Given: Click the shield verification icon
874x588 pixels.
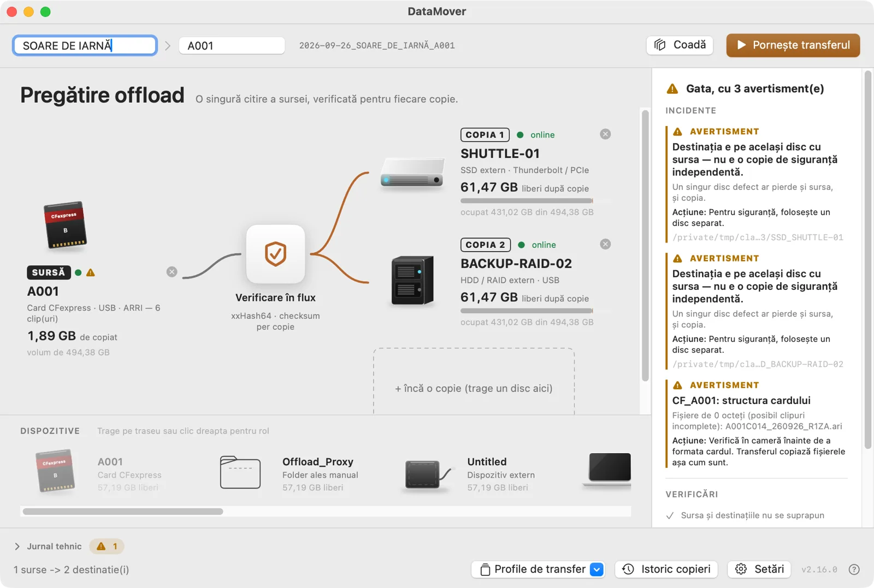Looking at the screenshot, I should pyautogui.click(x=275, y=254).
